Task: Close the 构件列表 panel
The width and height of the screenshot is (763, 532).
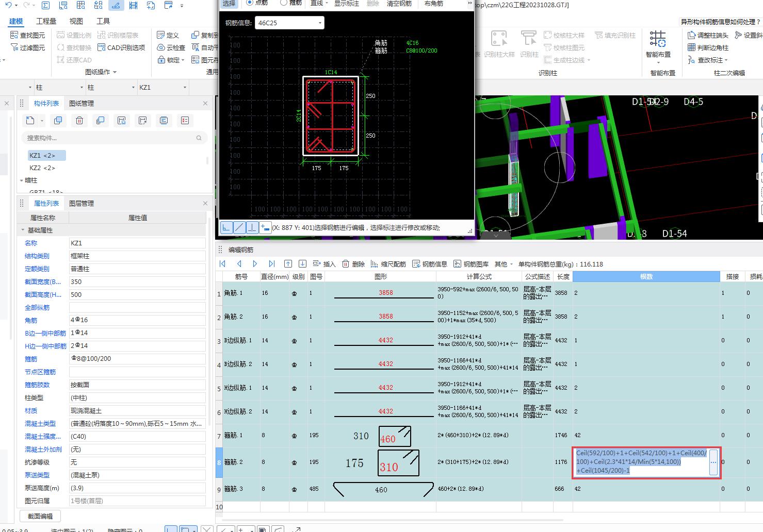Action: coord(205,104)
